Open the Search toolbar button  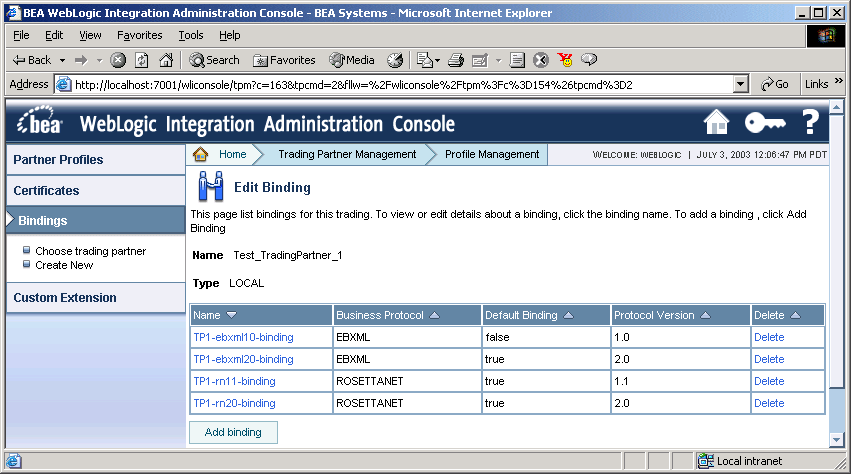click(214, 60)
